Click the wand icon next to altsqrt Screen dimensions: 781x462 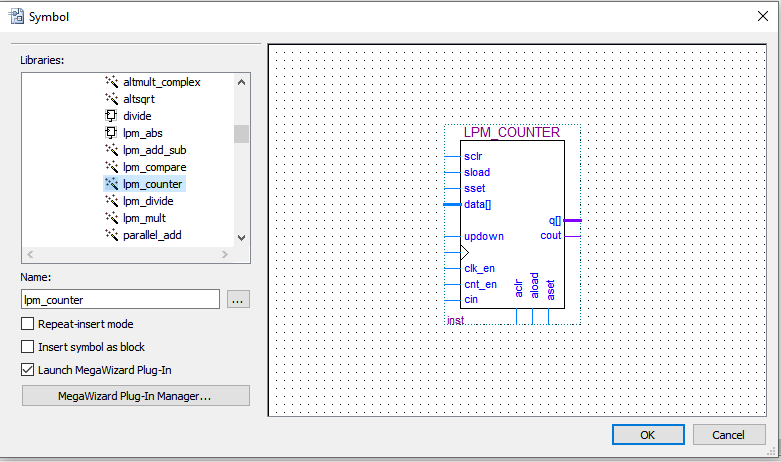111,99
